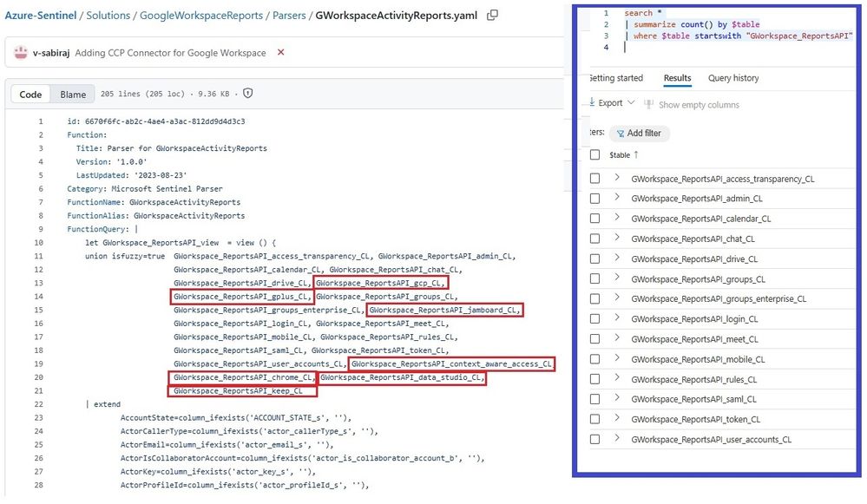Click the $table column header
The width and height of the screenshot is (867, 504).
[620, 155]
